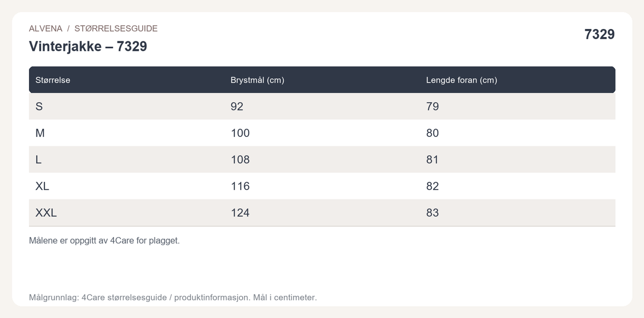The image size is (644, 318).
Task: Select the size S row
Action: tap(322, 106)
